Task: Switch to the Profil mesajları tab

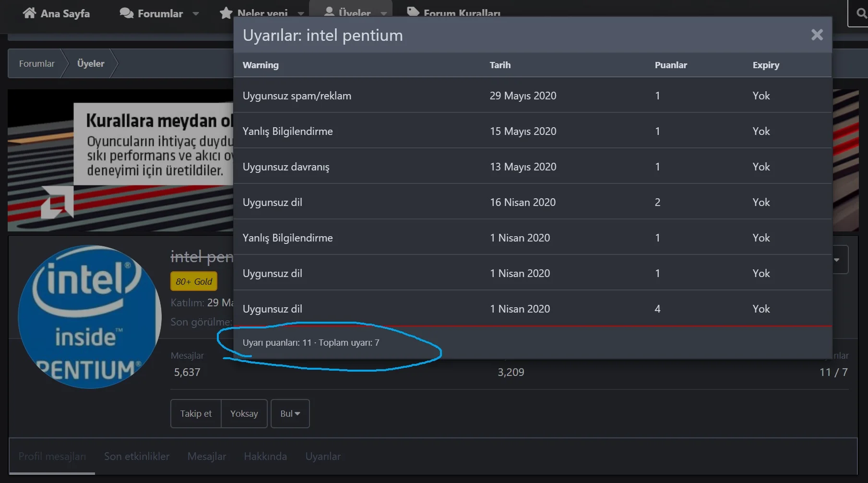Action: [52, 456]
